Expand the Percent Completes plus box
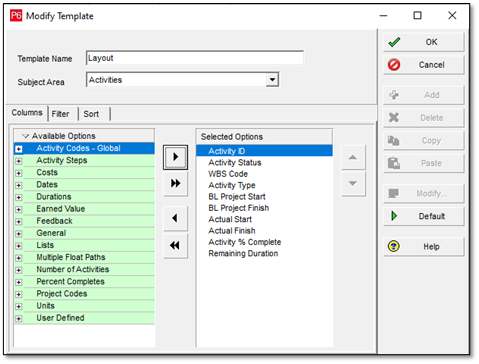The height and width of the screenshot is (364, 479). (19, 282)
